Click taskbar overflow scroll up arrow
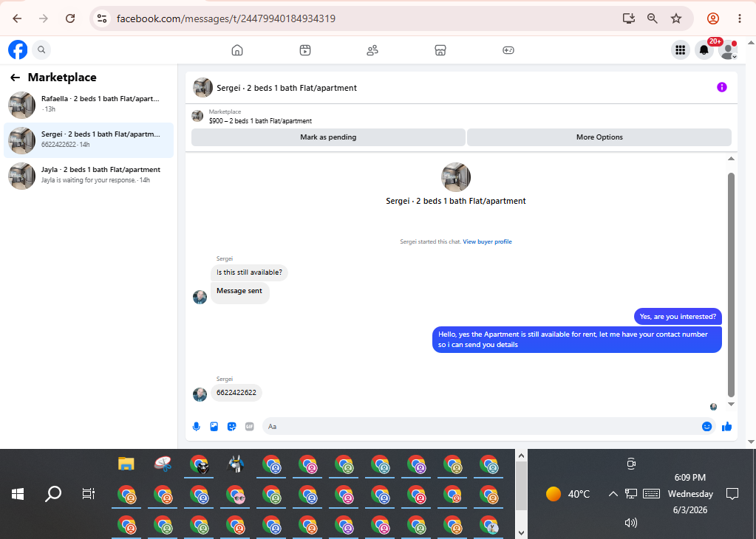This screenshot has width=756, height=539. click(x=521, y=456)
